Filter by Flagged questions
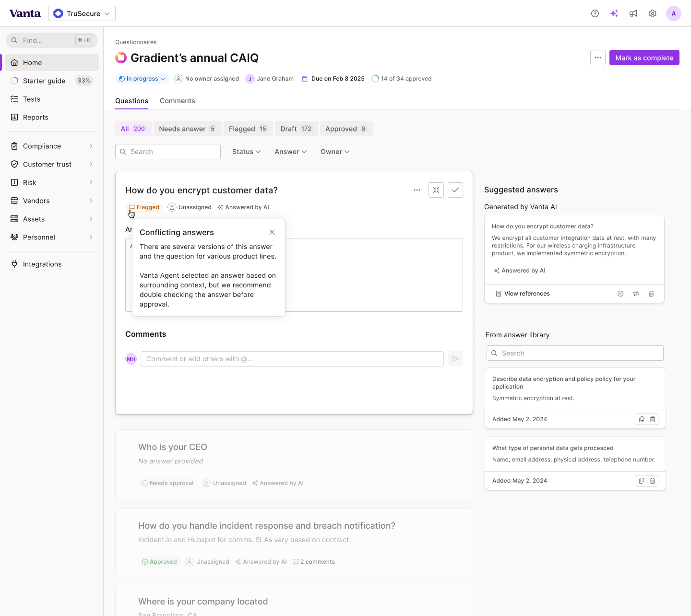 (248, 129)
